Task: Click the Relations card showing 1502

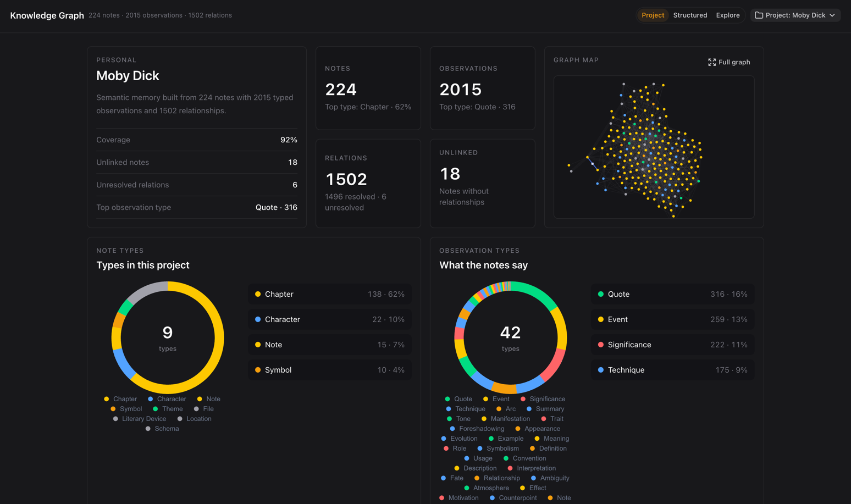Action: click(368, 183)
